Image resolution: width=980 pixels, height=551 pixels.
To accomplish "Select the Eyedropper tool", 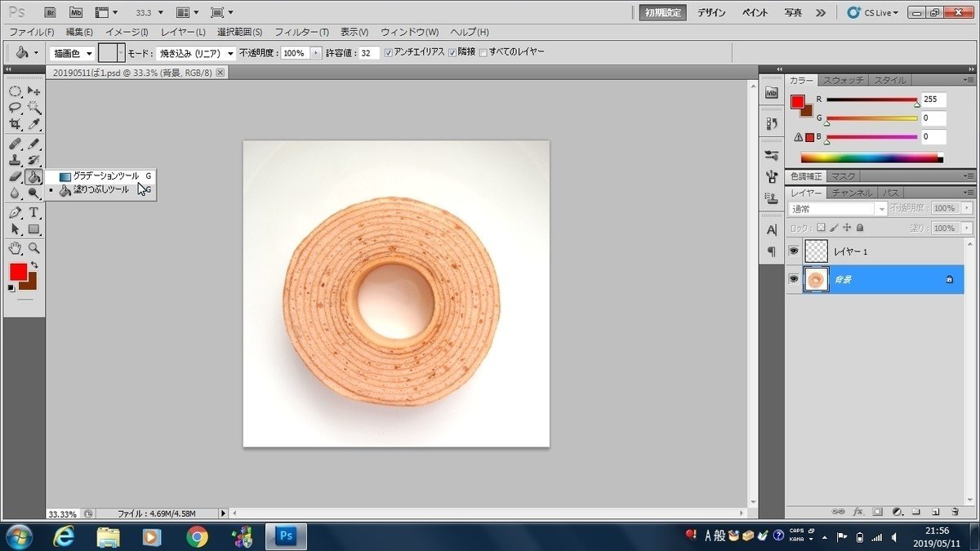I will [33, 124].
